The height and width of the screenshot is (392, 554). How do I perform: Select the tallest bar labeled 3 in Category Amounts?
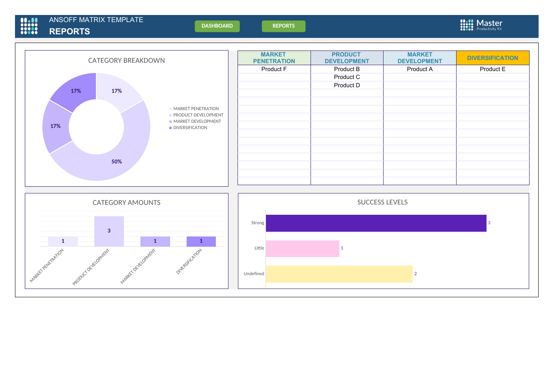point(109,231)
